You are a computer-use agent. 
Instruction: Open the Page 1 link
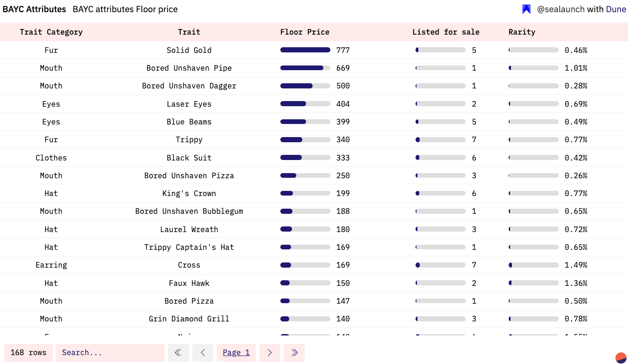click(x=236, y=352)
